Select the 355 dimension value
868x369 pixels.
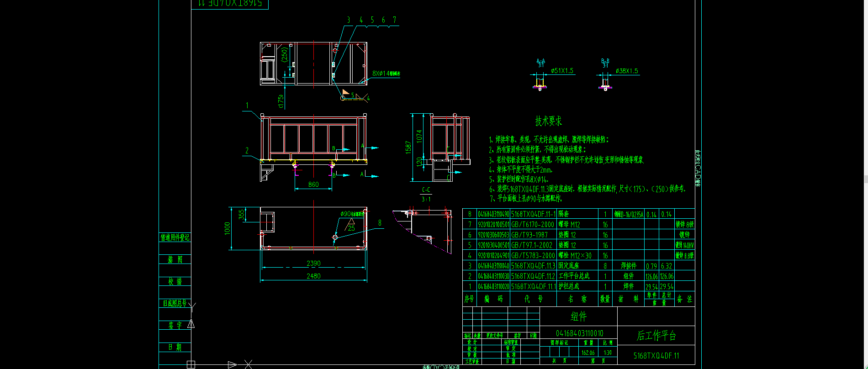[x=242, y=214]
